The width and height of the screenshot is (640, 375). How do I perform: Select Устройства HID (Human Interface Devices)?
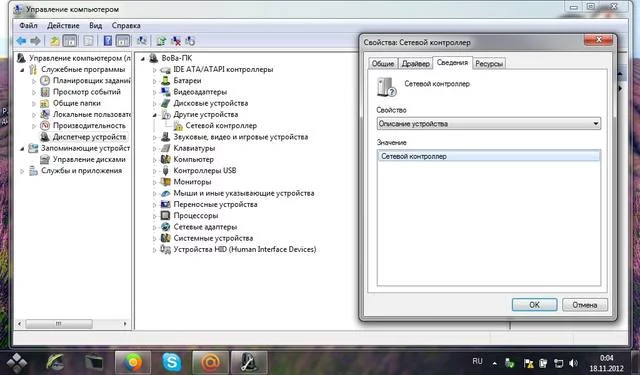point(245,249)
